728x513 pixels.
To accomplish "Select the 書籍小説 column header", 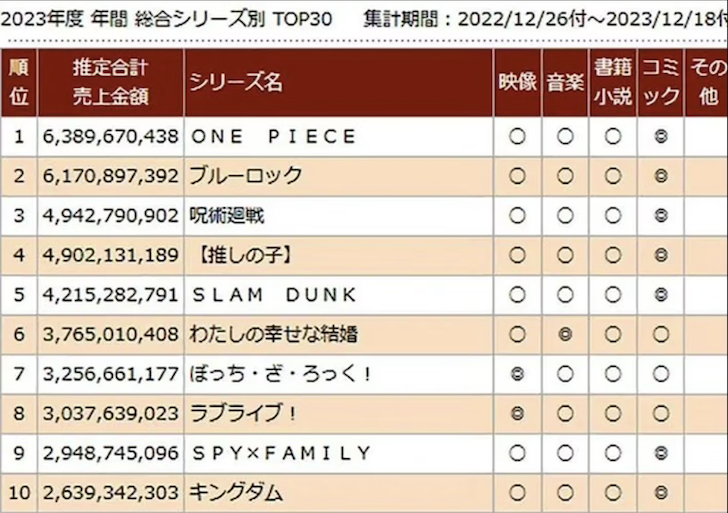I will pos(613,82).
